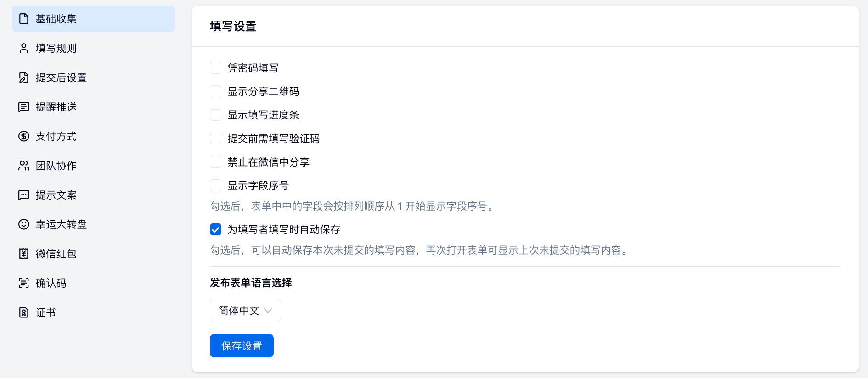Click the 提醒推送 message icon
The width and height of the screenshot is (868, 378).
tap(24, 107)
